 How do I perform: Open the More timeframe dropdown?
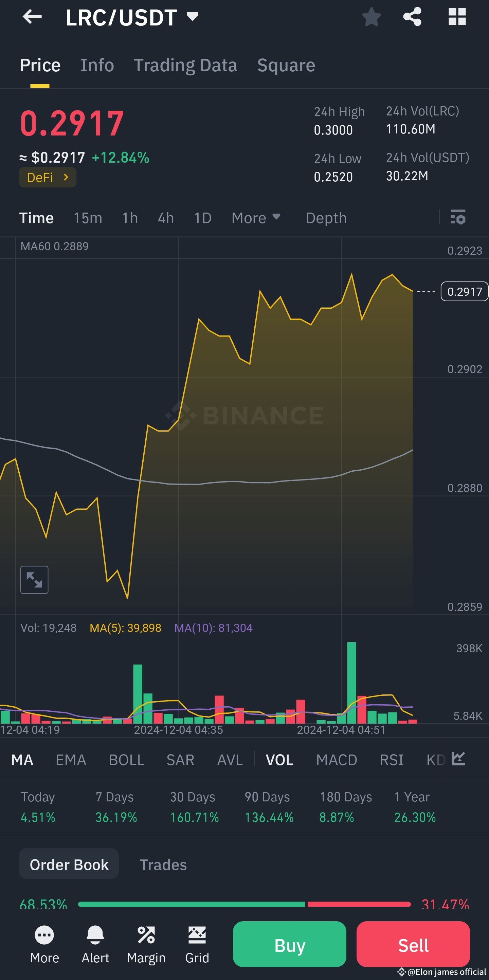click(256, 218)
